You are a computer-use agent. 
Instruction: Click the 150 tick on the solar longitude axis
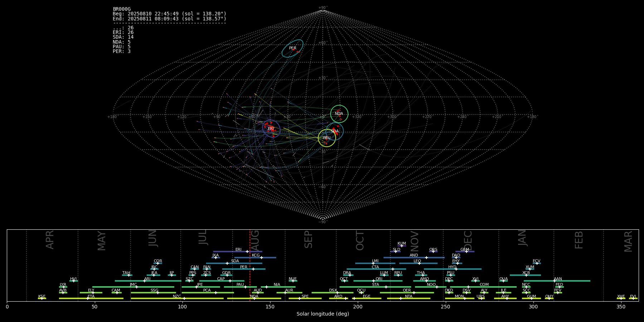point(270,307)
